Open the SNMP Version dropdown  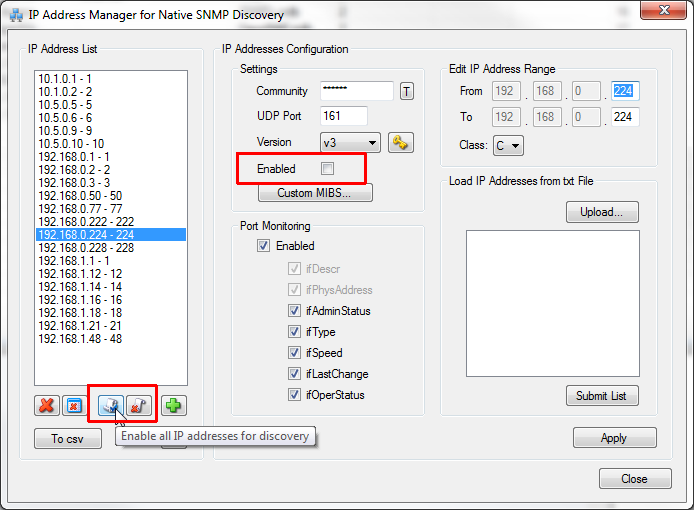[350, 142]
